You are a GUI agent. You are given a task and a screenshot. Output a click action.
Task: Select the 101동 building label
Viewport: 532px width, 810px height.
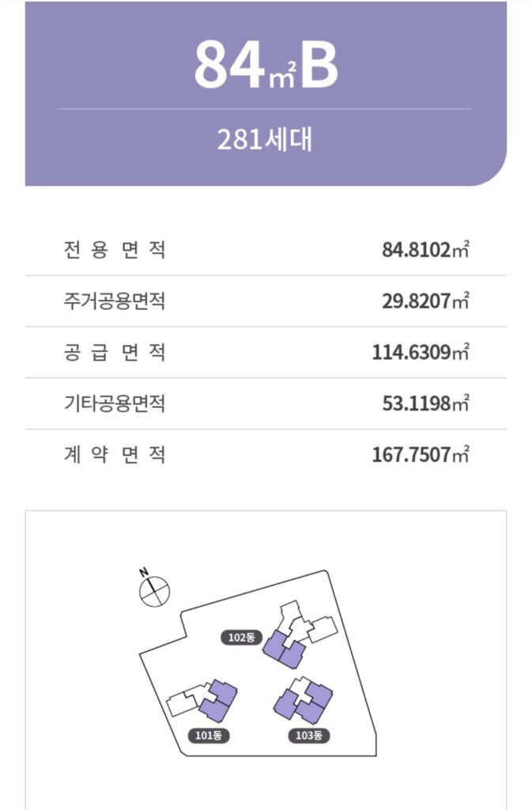point(209,735)
